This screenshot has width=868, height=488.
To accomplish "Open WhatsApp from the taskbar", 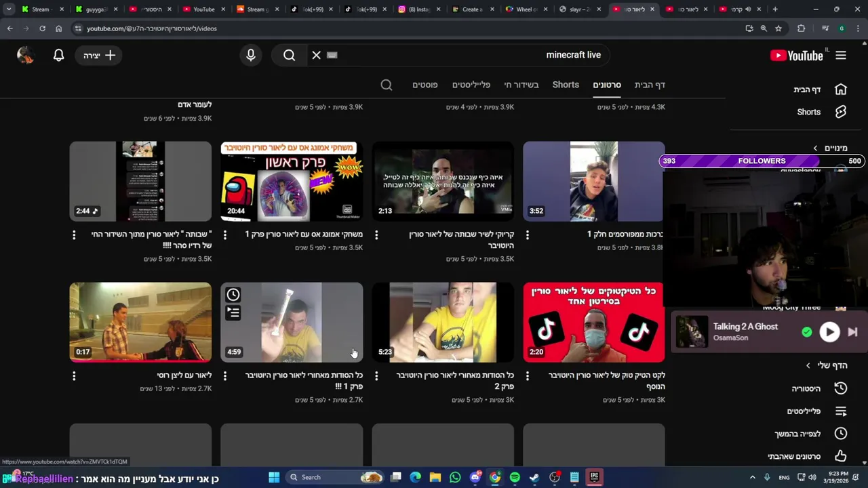I will coord(455,477).
